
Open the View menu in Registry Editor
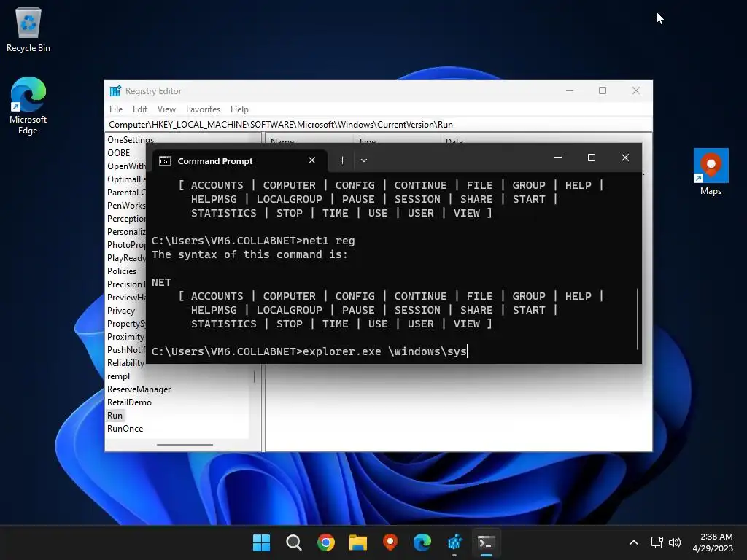(166, 109)
